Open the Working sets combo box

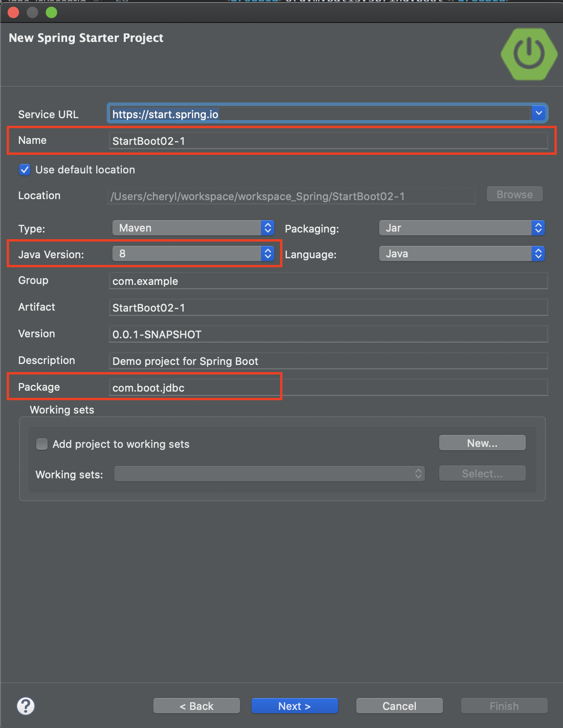tap(270, 474)
